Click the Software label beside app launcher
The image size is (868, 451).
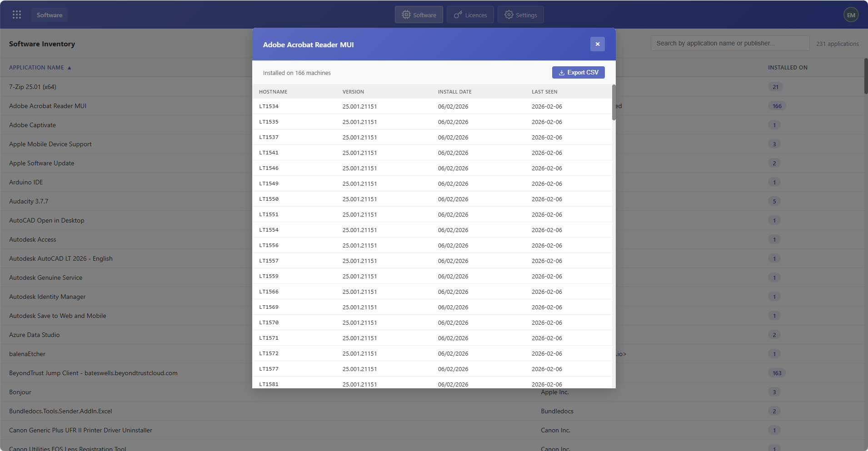tap(50, 15)
